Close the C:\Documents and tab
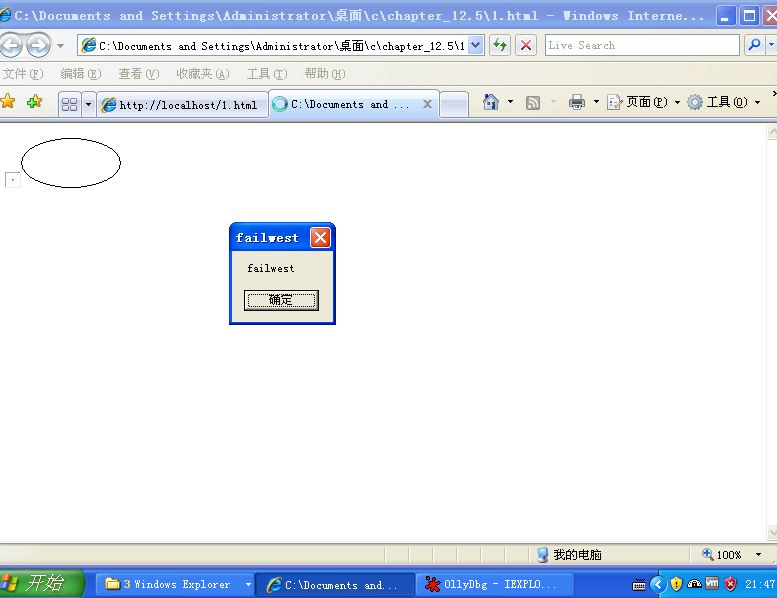The image size is (777, 598). [427, 104]
